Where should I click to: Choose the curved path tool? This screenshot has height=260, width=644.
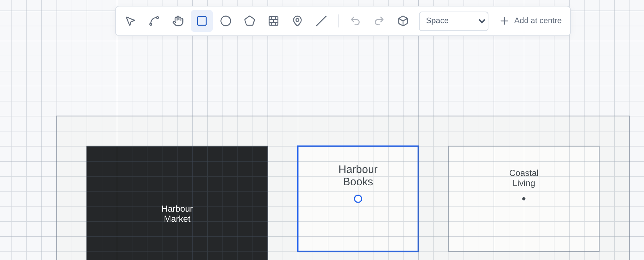[154, 21]
